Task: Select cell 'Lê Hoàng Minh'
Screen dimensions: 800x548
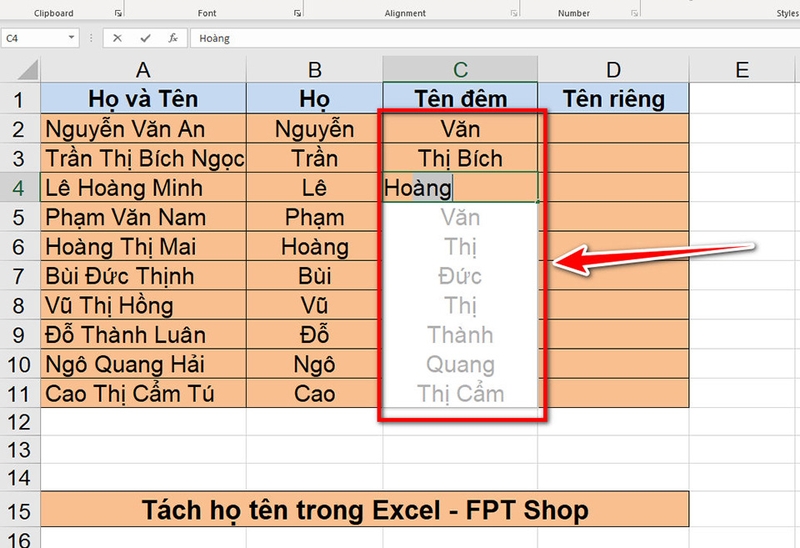Action: (x=143, y=188)
